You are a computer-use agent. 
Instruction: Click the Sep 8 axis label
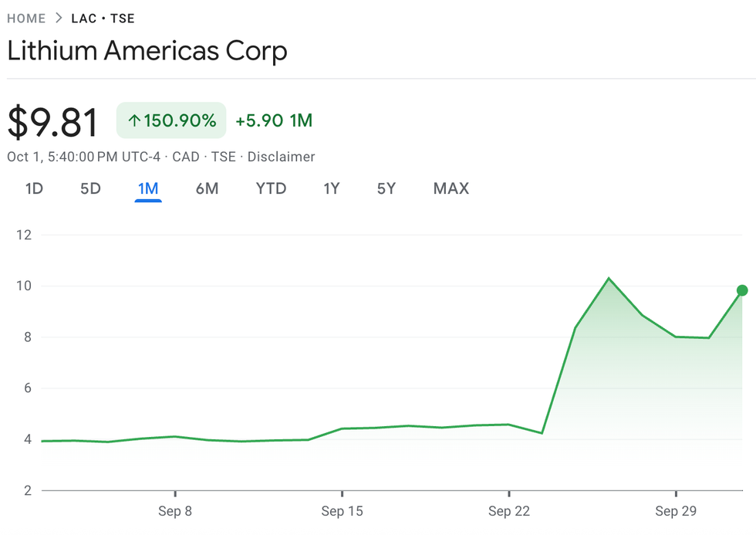174,511
